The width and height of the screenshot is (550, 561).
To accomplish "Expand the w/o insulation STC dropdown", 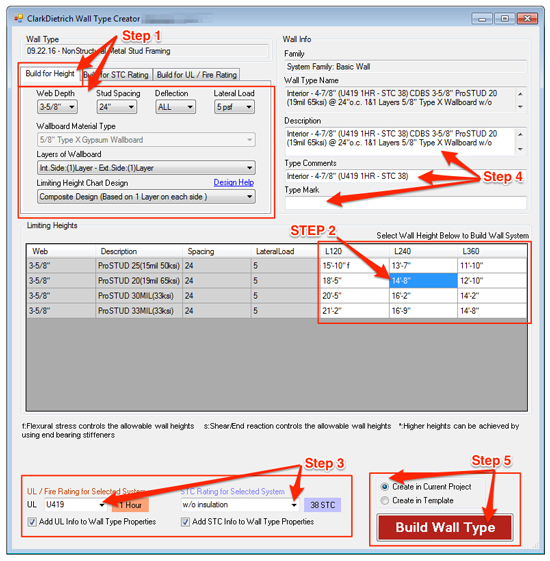I will (x=239, y=505).
